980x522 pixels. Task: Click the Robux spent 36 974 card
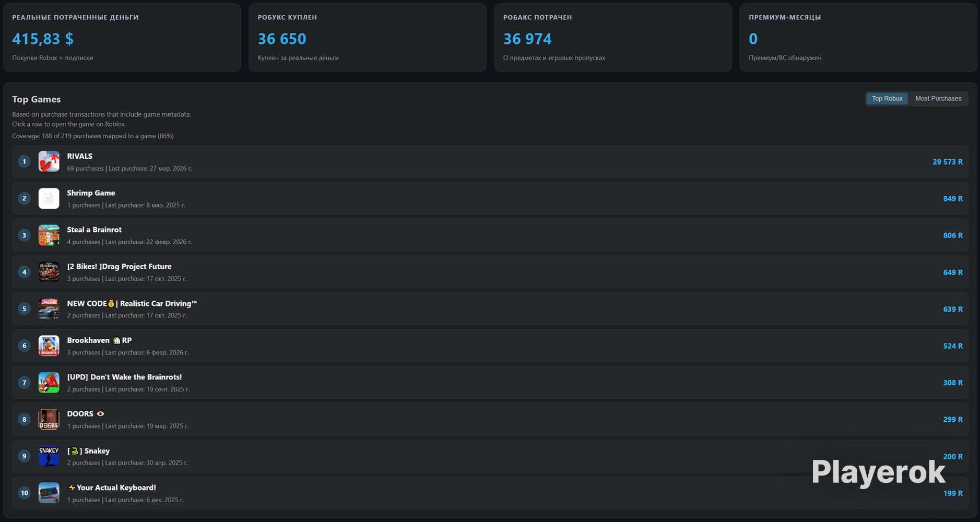[613, 38]
